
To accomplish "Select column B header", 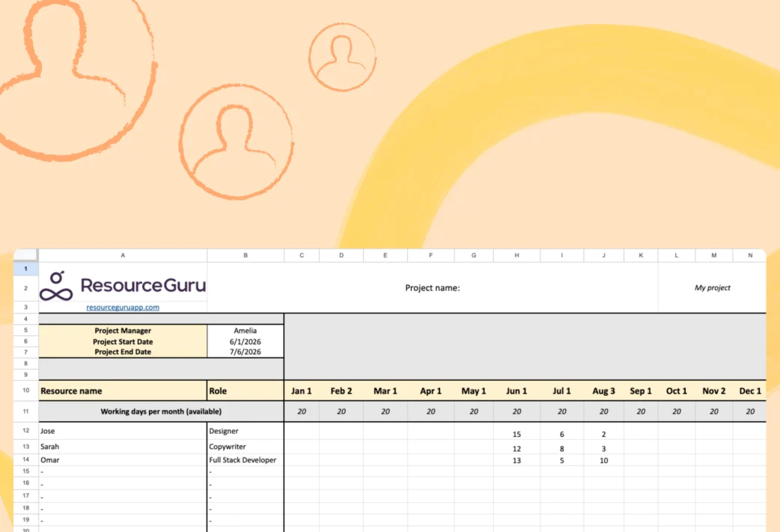I will (246, 255).
